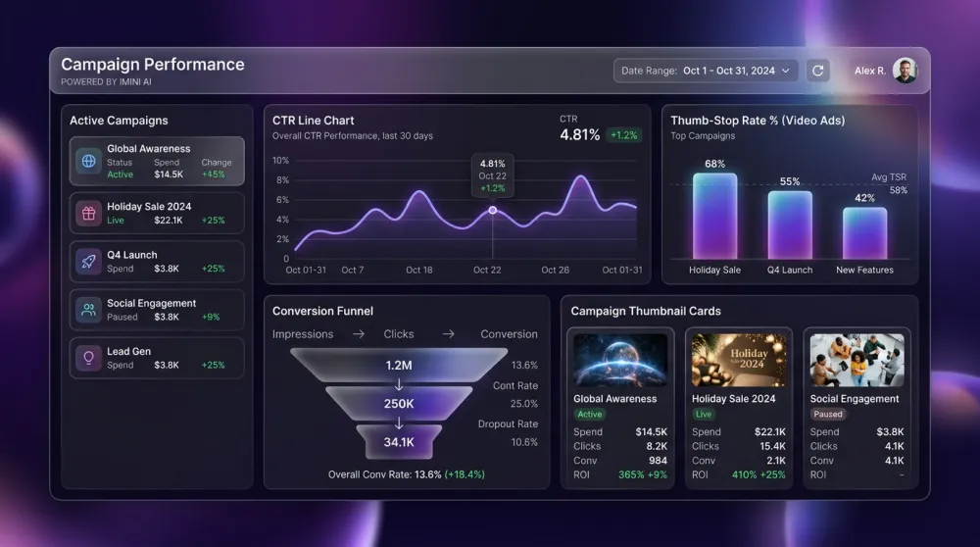Click the Alex R. username

(x=870, y=71)
